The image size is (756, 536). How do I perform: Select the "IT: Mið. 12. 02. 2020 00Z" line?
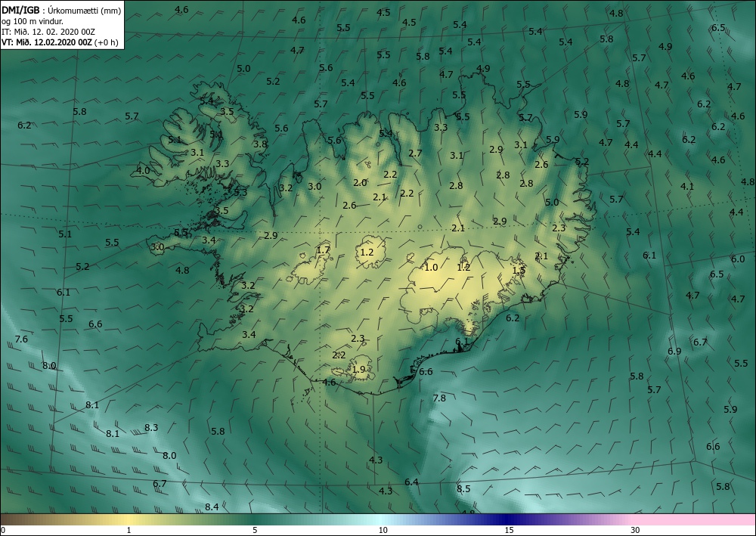point(48,32)
